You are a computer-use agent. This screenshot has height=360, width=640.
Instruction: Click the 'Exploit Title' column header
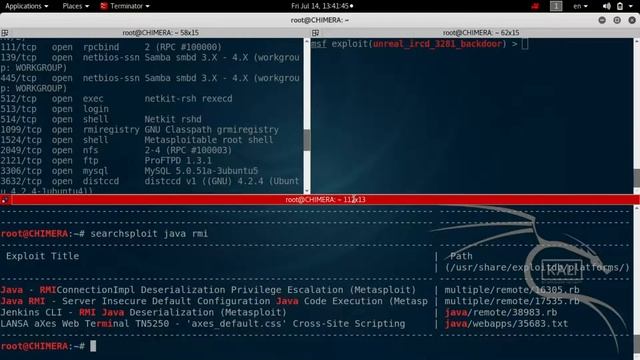42,256
